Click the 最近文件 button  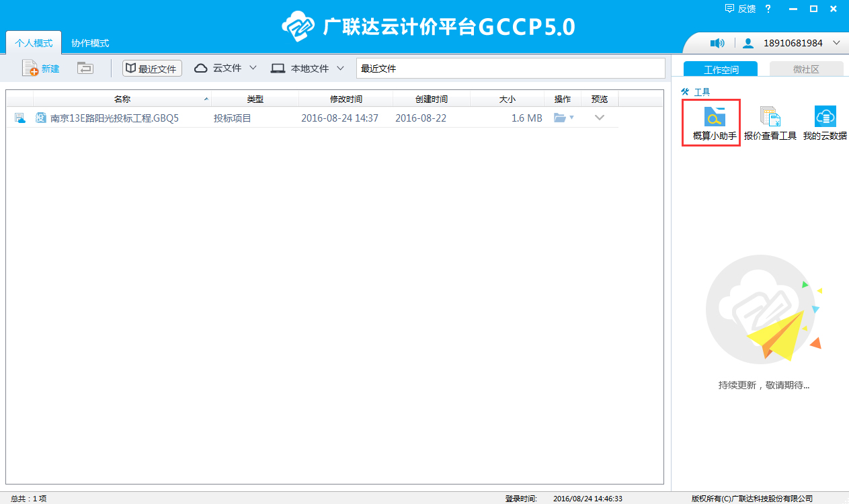(x=152, y=69)
